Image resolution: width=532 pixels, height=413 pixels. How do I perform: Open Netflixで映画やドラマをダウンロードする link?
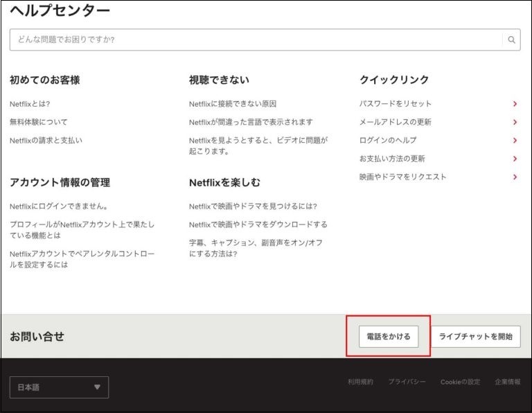pos(258,225)
